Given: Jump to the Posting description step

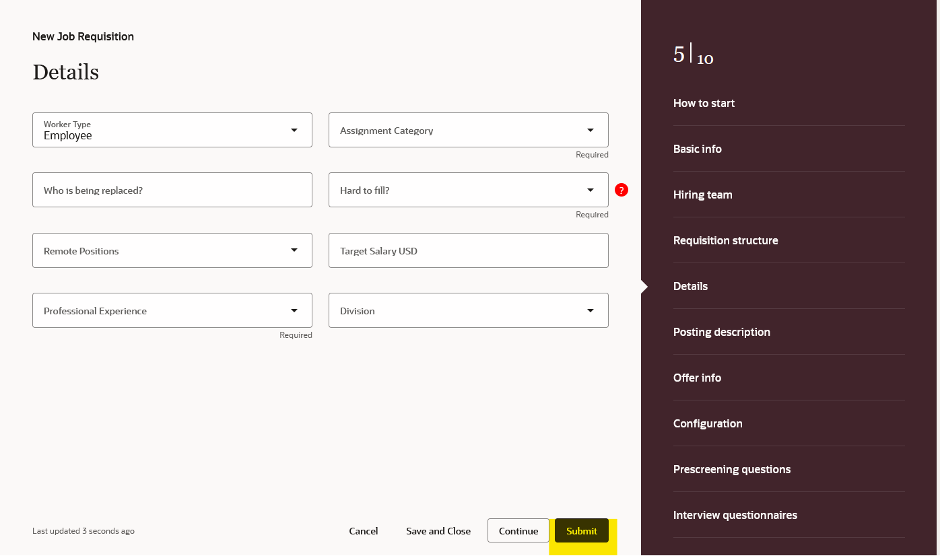Looking at the screenshot, I should pos(722,332).
